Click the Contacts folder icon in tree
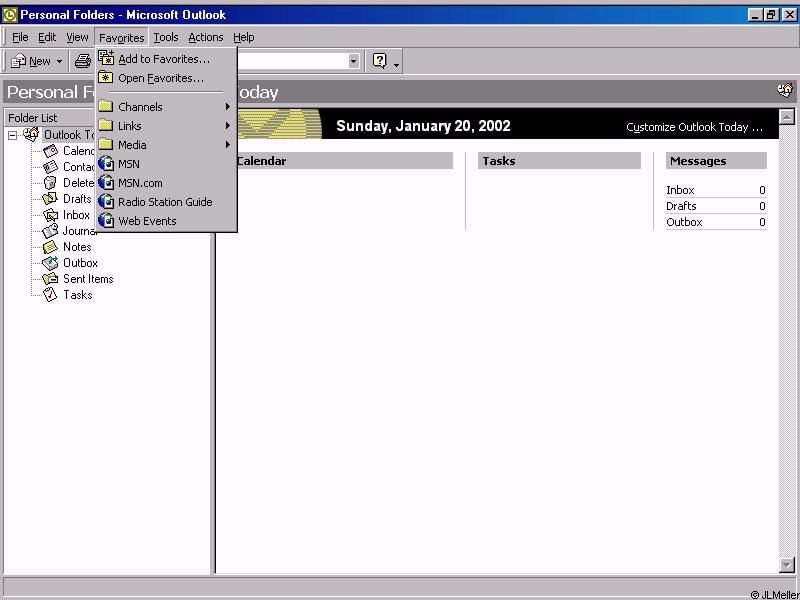This screenshot has width=800, height=600. [x=50, y=166]
